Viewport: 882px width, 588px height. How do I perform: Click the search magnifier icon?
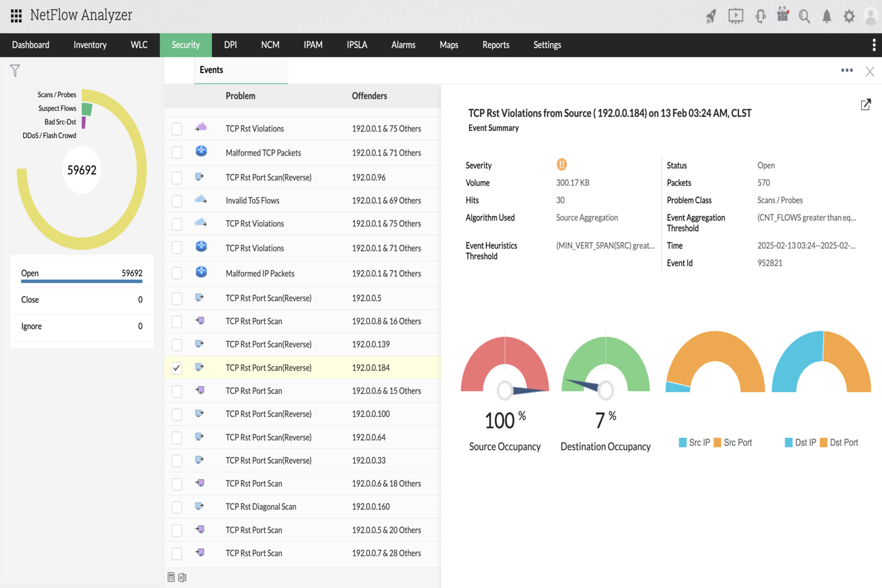tap(805, 16)
